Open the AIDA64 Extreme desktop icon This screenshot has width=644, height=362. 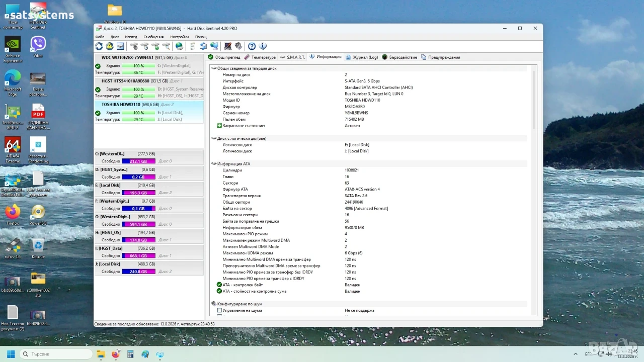click(13, 150)
